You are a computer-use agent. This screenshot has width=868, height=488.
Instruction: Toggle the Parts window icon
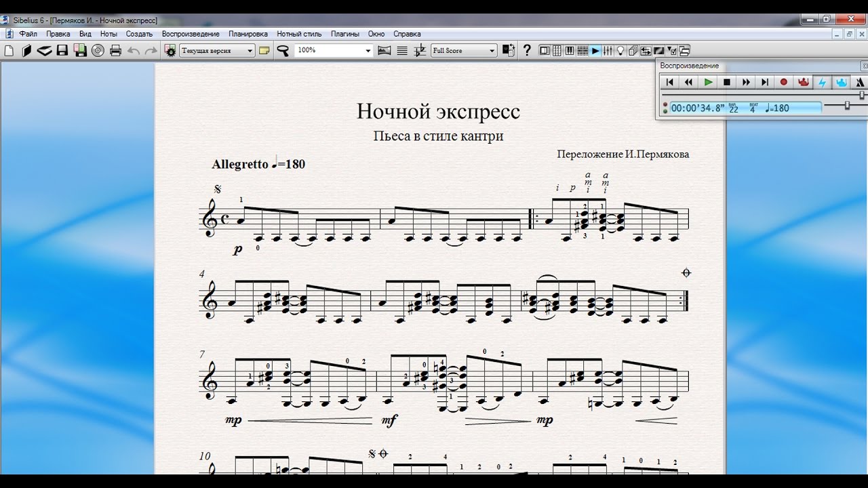tap(633, 50)
